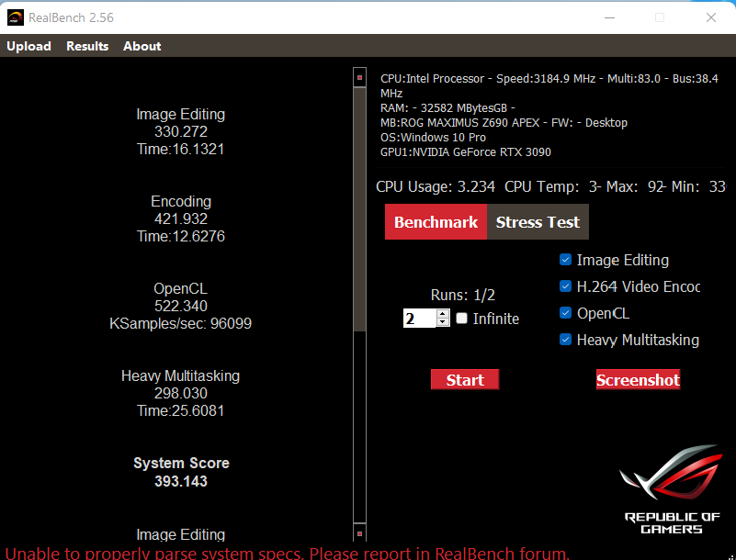Click Time:16.1321 under Image Editing
Screen dimensions: 736x560
pyautogui.click(x=181, y=149)
